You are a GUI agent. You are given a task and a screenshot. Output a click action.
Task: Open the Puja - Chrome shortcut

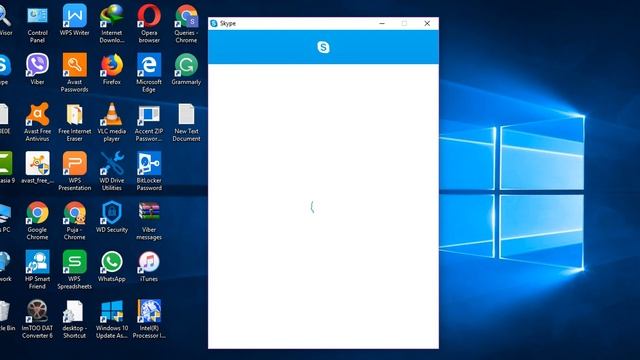pos(75,213)
